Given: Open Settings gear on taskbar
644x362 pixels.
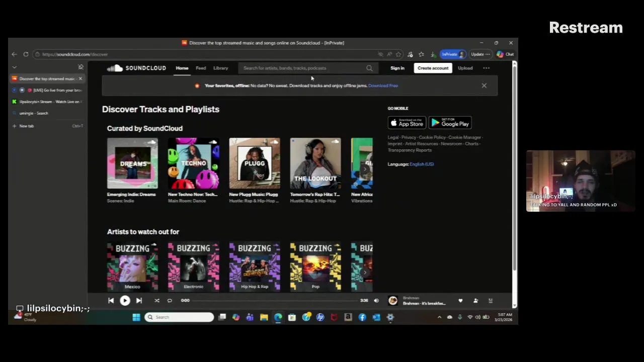Looking at the screenshot, I should [x=390, y=317].
